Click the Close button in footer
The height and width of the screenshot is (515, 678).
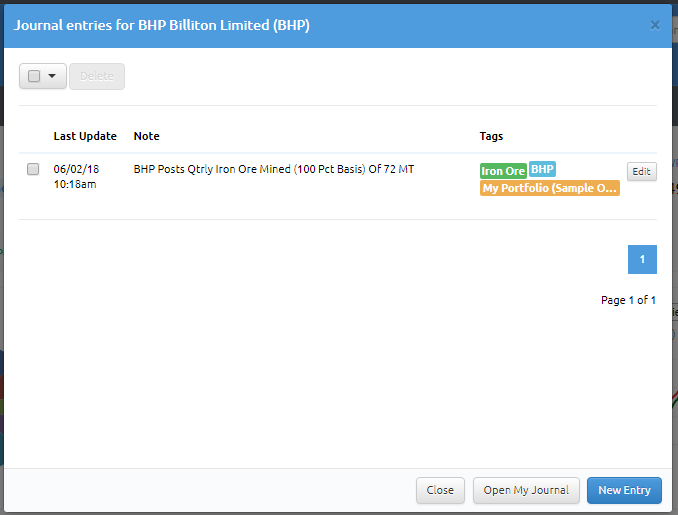pos(440,490)
